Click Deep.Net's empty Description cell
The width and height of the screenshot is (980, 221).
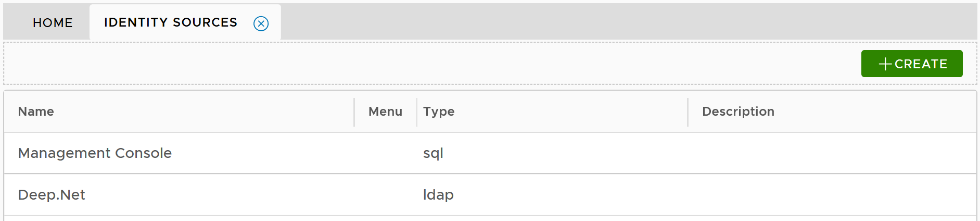[x=831, y=195]
